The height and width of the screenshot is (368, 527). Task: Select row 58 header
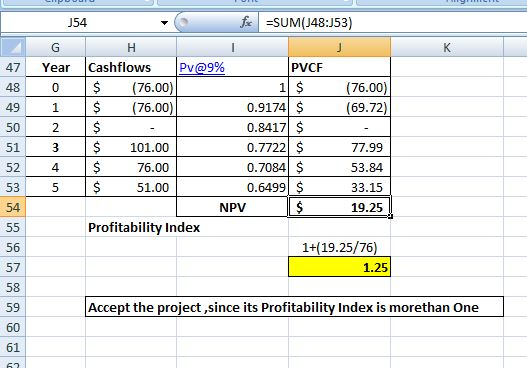pyautogui.click(x=13, y=287)
